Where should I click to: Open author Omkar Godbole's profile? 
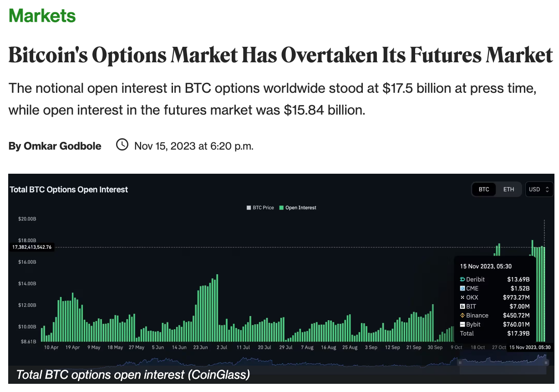pyautogui.click(x=55, y=146)
